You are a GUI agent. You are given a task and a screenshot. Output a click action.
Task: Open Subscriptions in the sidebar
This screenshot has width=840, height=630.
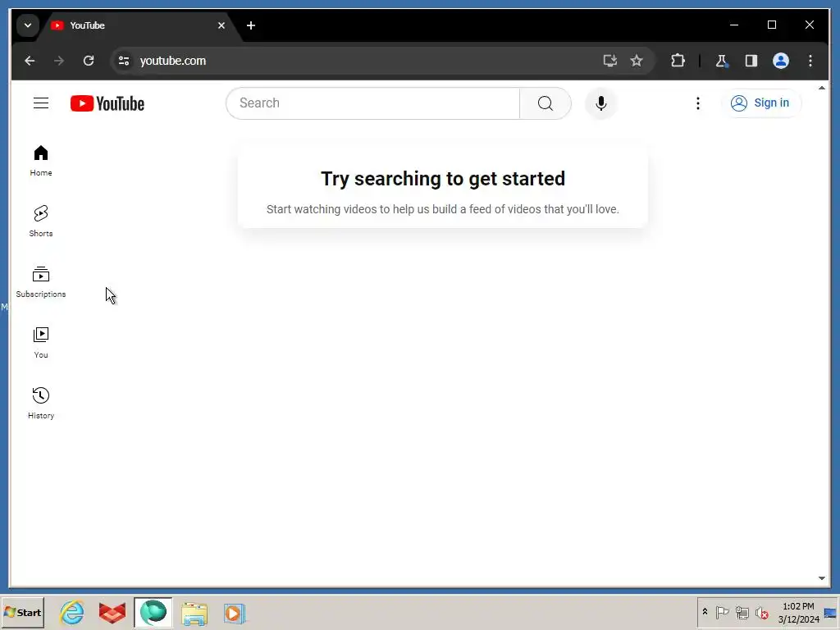[x=41, y=282]
